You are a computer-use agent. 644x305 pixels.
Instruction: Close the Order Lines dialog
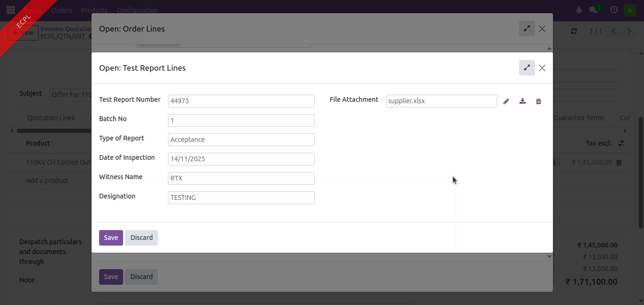(542, 29)
